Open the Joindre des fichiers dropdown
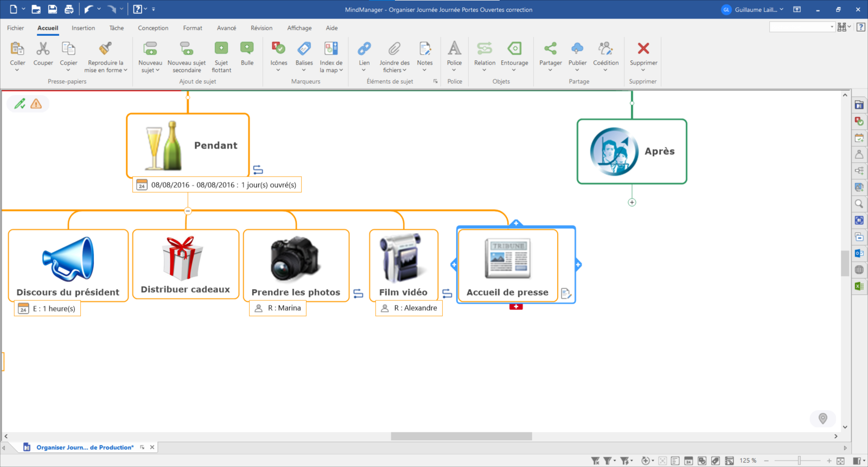Image resolution: width=868 pixels, height=467 pixels. coord(394,70)
